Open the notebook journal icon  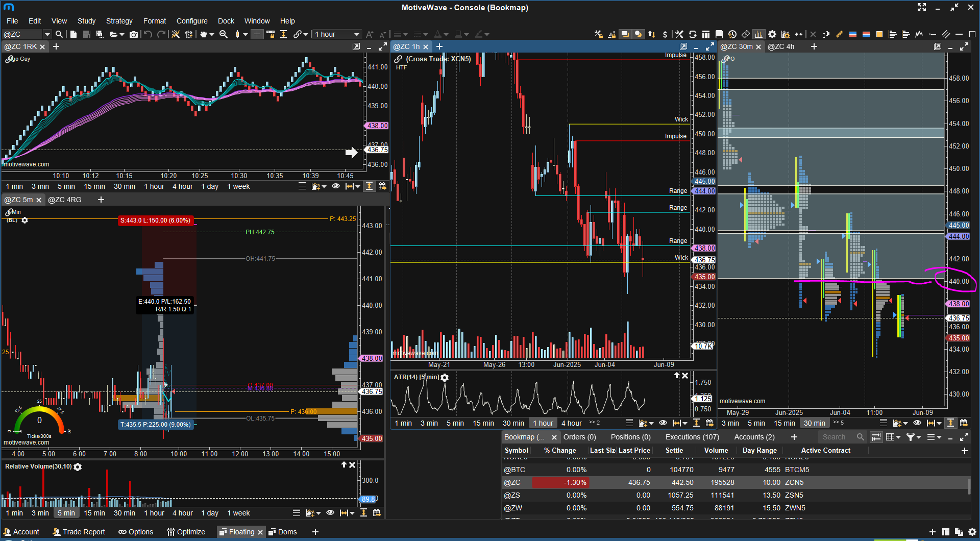tap(719, 34)
